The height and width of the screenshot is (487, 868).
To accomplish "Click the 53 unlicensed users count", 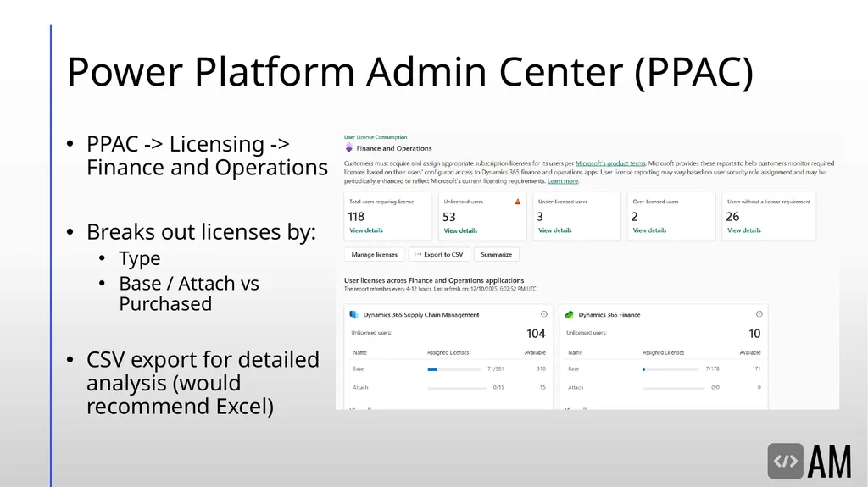I will (x=449, y=216).
